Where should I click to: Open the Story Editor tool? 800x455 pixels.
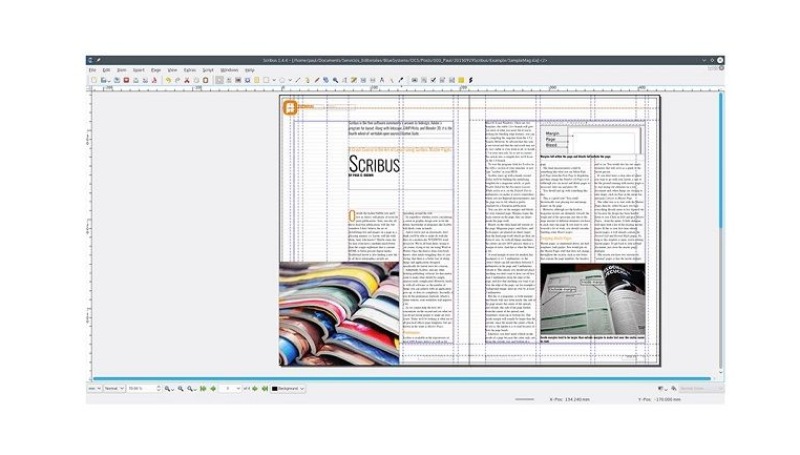(x=354, y=80)
